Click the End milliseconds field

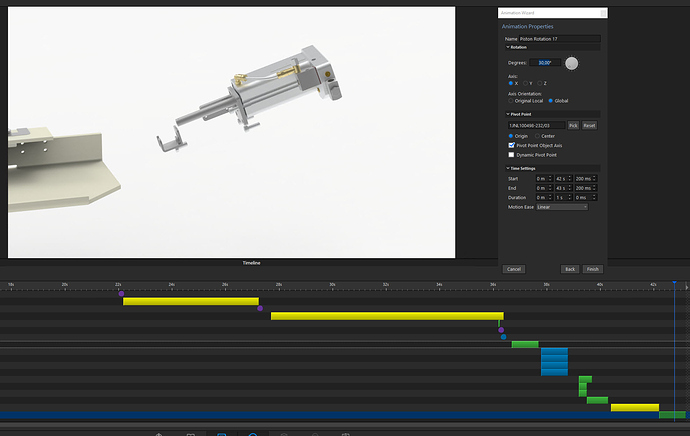click(x=586, y=188)
